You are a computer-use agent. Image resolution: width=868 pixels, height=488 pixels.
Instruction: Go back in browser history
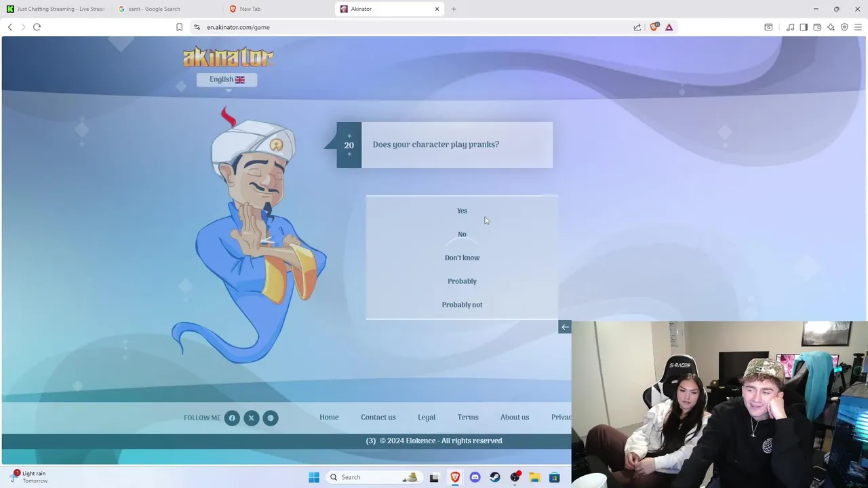[x=10, y=27]
